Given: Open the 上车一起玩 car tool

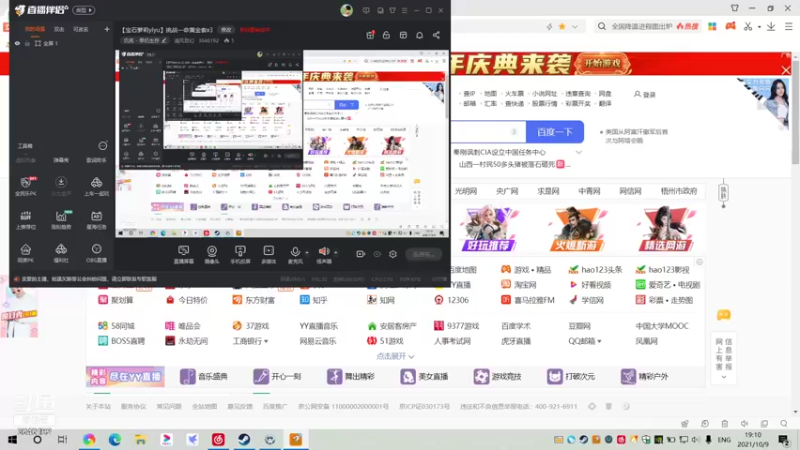Looking at the screenshot, I should pos(96,186).
